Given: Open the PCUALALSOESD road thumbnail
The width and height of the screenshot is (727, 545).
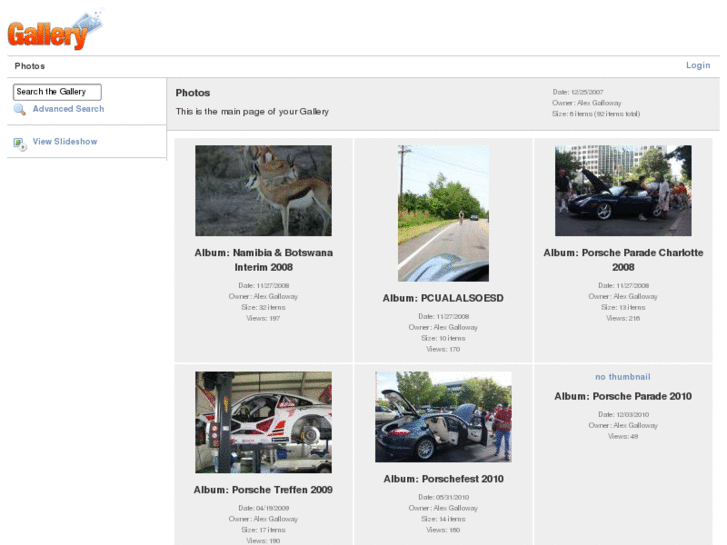Looking at the screenshot, I should (443, 213).
